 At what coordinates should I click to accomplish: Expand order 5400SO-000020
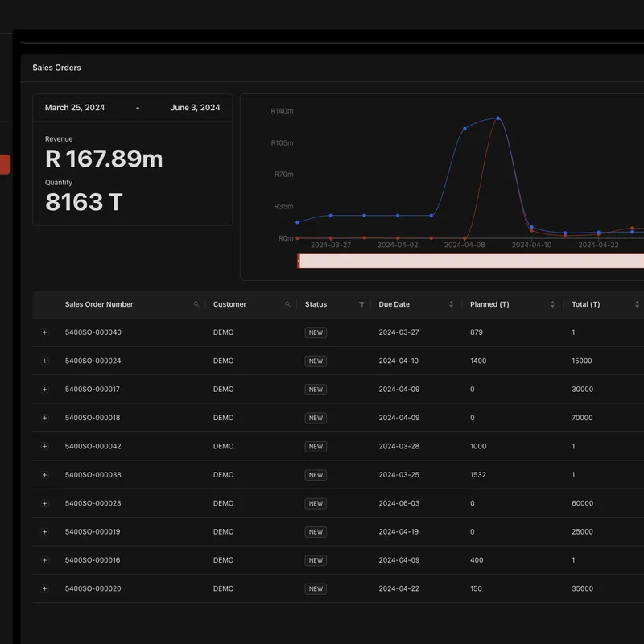pos(45,588)
